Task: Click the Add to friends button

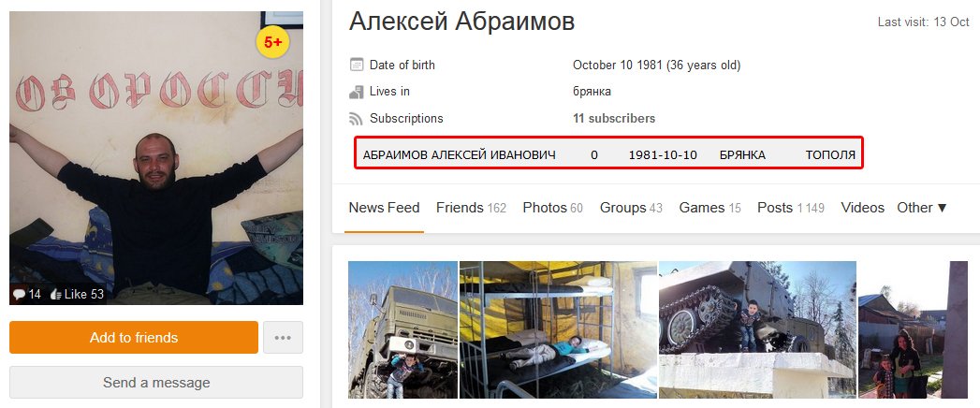Action: pyautogui.click(x=134, y=338)
